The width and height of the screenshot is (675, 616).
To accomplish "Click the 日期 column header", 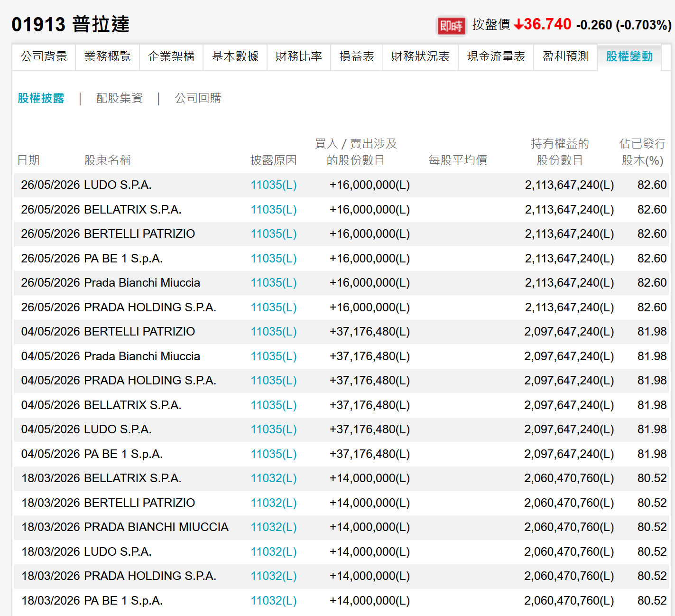I will pyautogui.click(x=28, y=160).
